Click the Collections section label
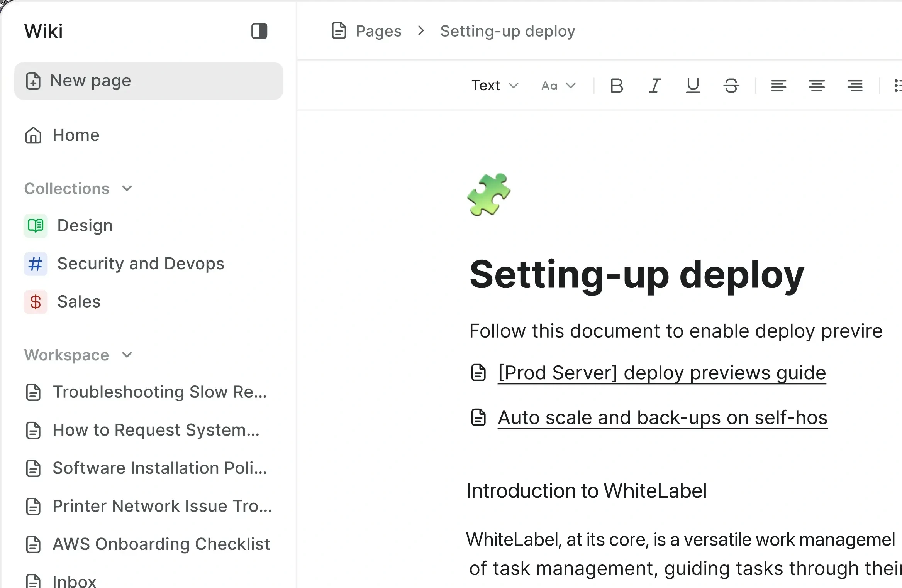This screenshot has width=902, height=588. [x=67, y=188]
